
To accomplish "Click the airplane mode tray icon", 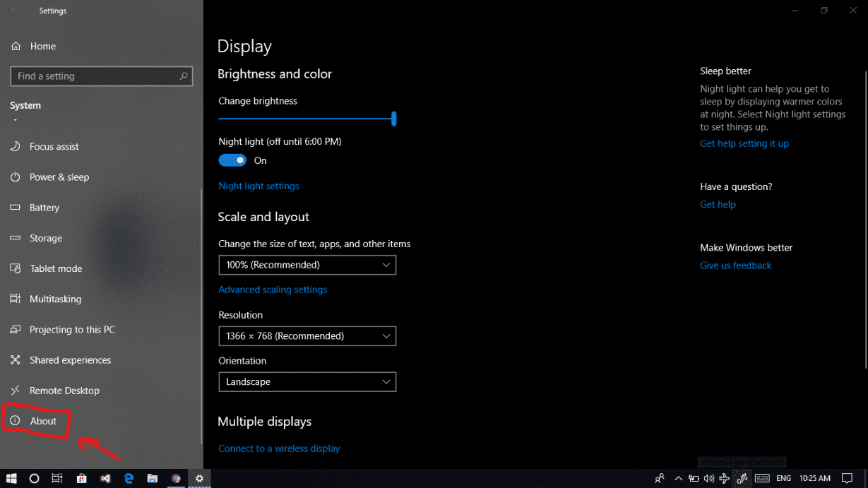I will point(724,478).
